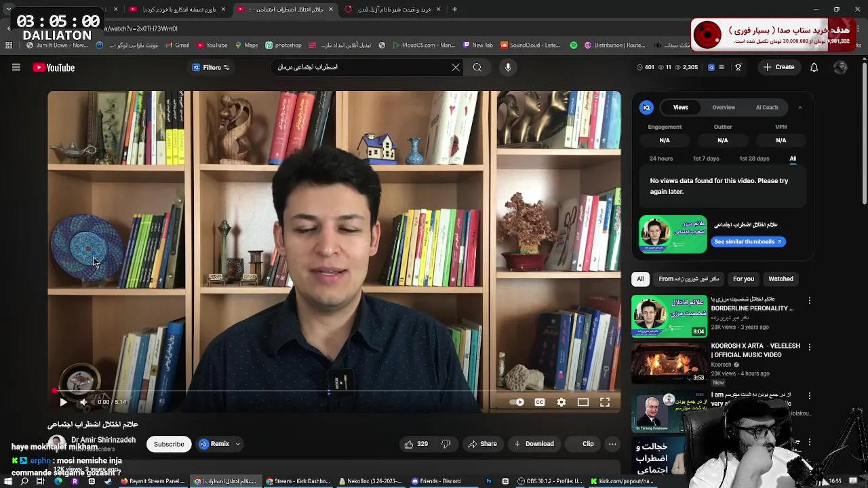This screenshot has width=868, height=488.
Task: Open the YouTube guide hamburger menu
Action: [16, 67]
